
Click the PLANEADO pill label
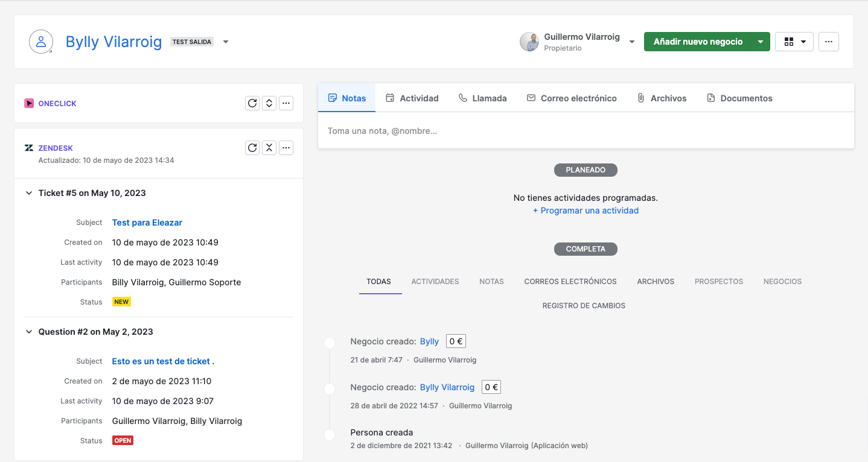click(x=586, y=170)
